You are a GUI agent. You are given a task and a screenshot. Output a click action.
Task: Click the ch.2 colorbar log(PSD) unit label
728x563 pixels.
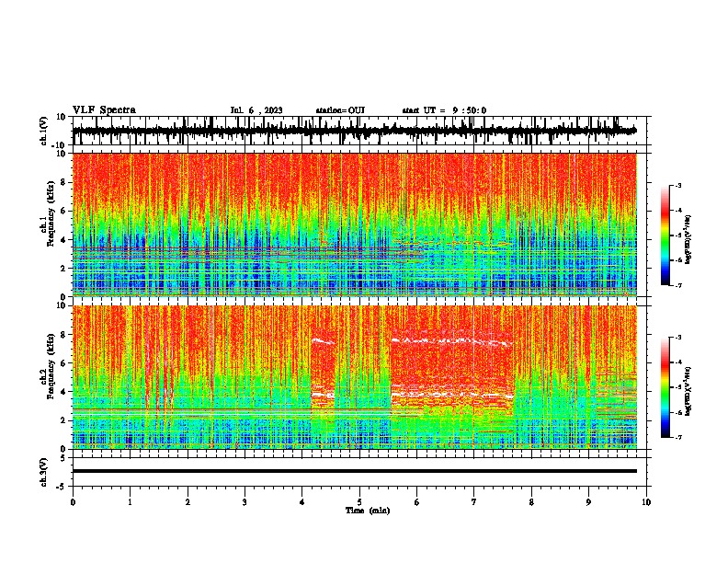click(x=688, y=391)
